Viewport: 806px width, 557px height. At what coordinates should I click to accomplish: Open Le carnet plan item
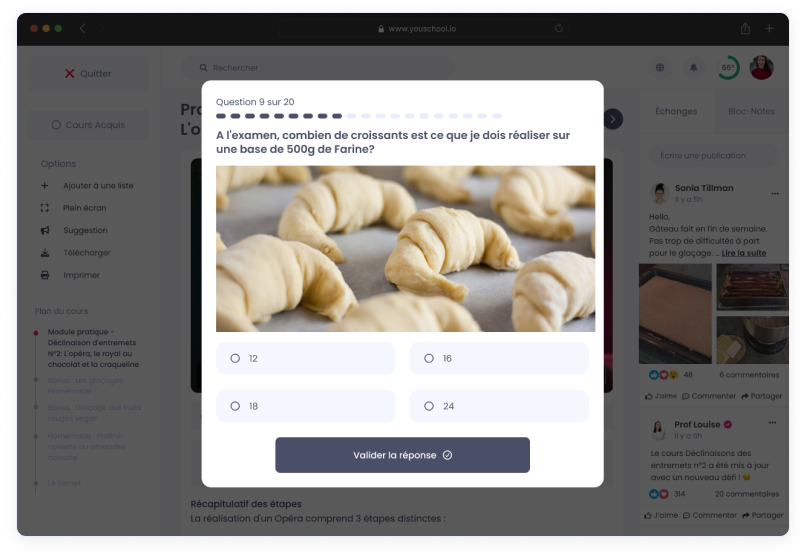(x=64, y=483)
